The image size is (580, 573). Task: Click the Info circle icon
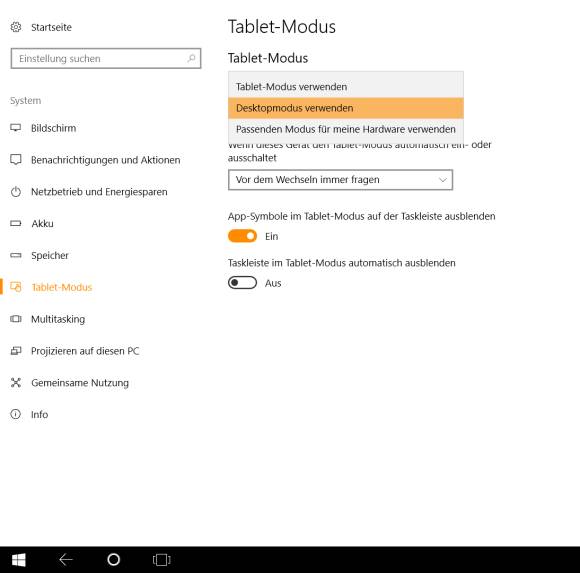pos(16,414)
